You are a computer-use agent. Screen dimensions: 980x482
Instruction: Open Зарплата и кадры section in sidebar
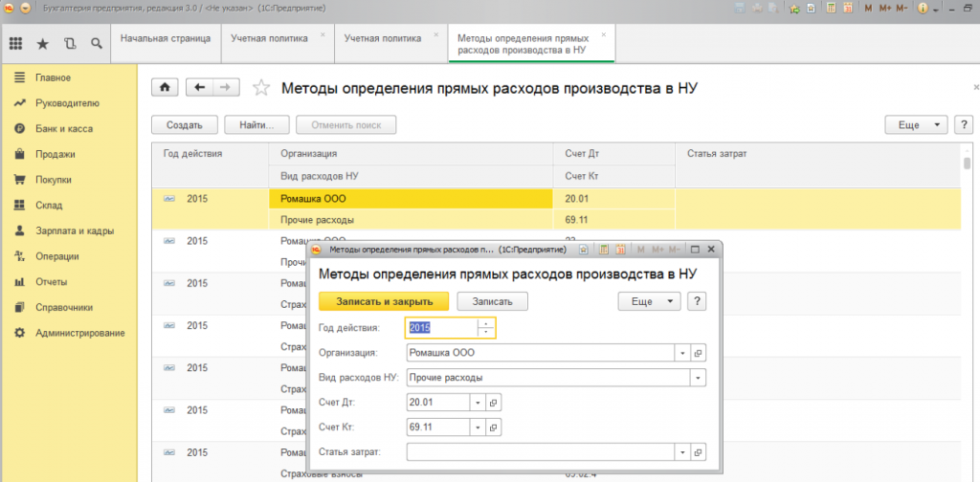(x=75, y=230)
